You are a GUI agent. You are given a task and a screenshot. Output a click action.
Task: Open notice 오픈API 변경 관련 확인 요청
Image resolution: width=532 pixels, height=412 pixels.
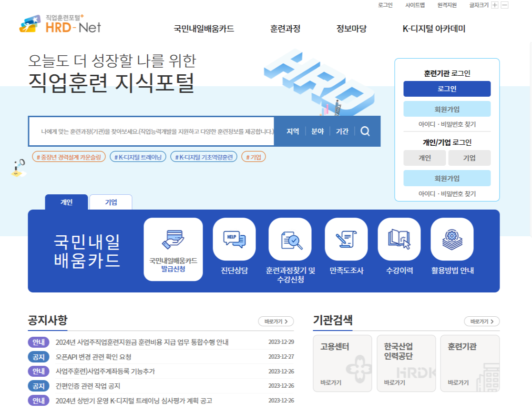[93, 357]
